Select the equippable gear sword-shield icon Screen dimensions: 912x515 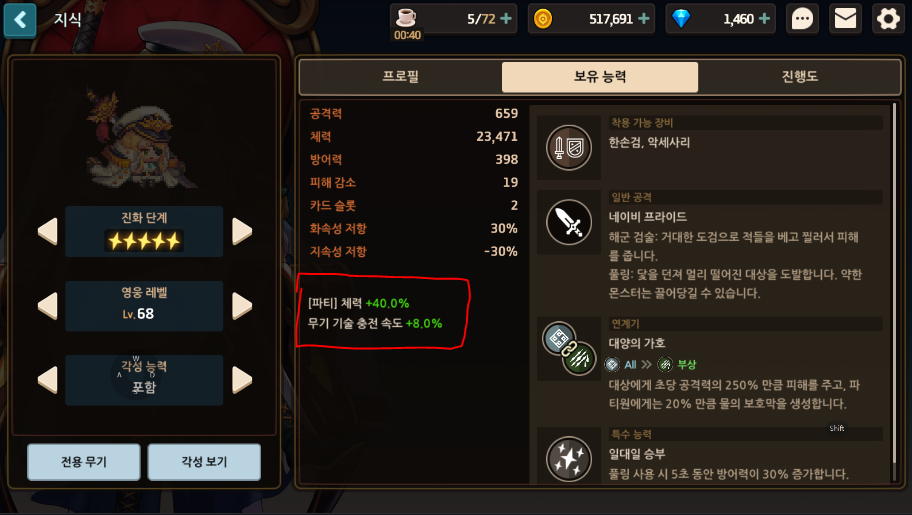pos(569,147)
